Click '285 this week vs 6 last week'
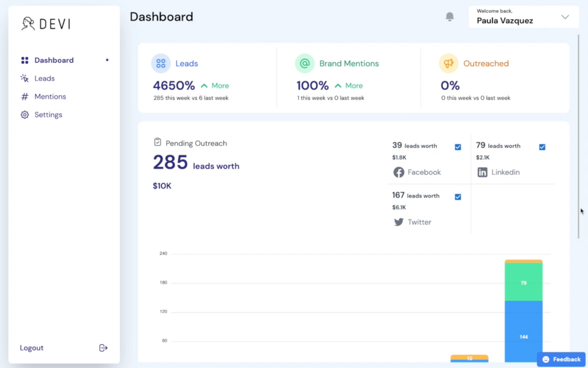 pos(191,98)
